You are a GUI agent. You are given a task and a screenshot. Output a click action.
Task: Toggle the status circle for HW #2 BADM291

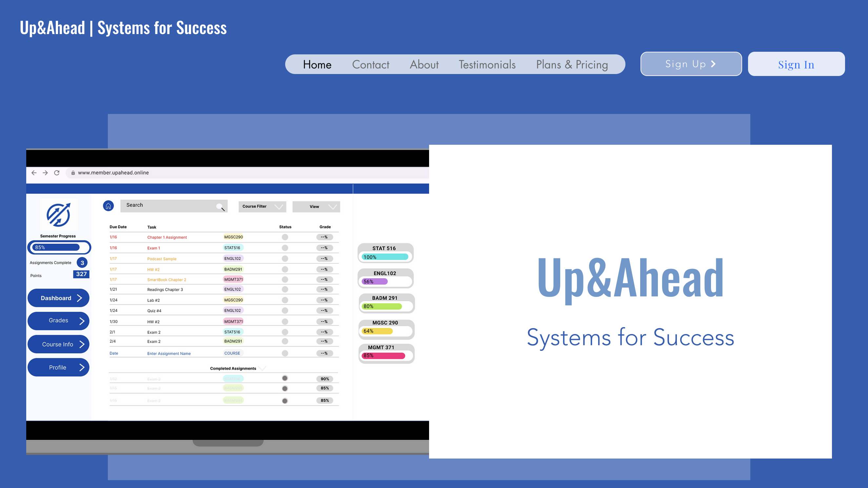[285, 269]
